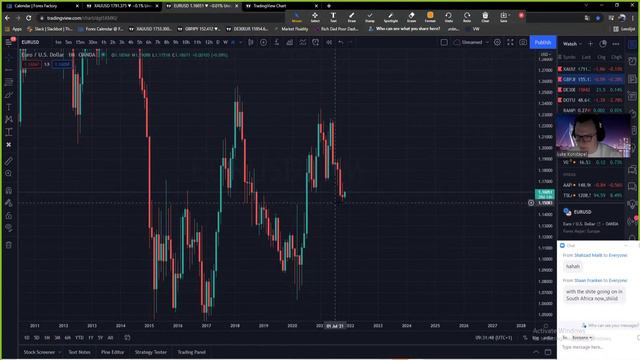
Task: Open chart settings gear icon
Action: (497, 42)
